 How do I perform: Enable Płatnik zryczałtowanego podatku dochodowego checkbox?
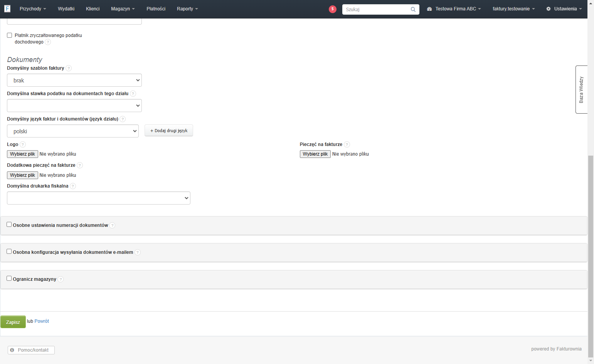(x=10, y=35)
